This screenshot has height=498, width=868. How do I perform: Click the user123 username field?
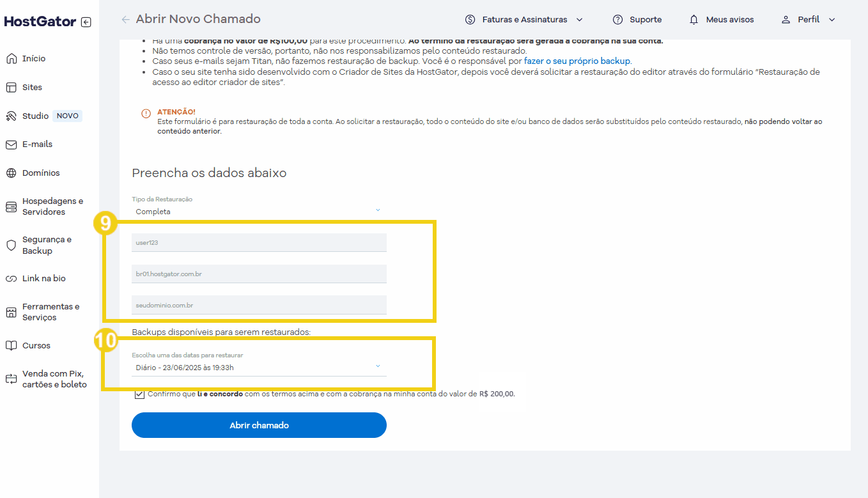pos(259,243)
